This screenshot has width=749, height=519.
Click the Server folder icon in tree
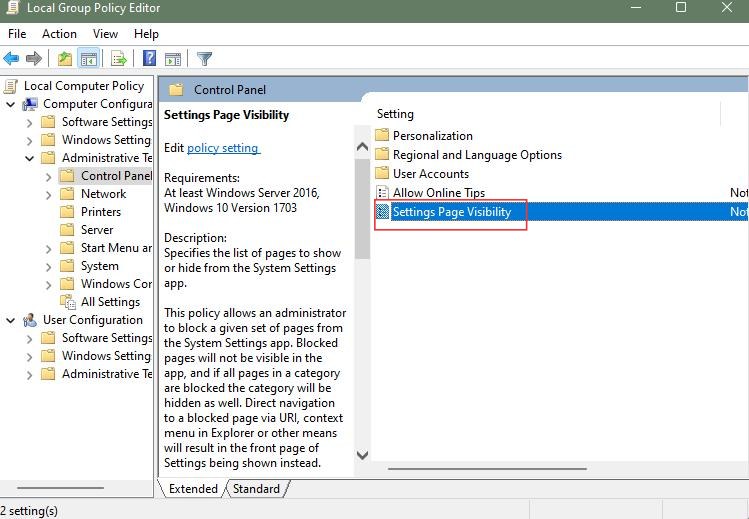pos(67,230)
